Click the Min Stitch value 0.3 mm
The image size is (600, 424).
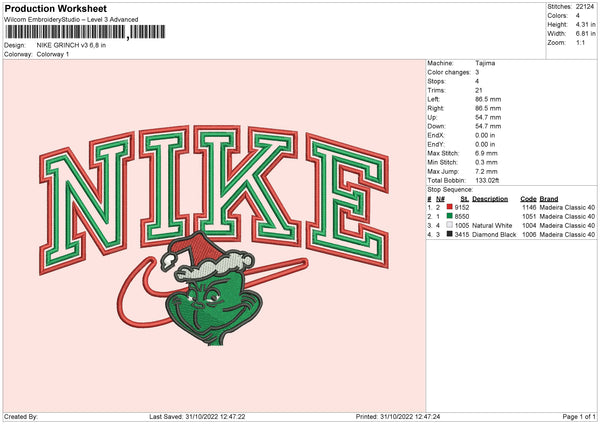point(486,162)
